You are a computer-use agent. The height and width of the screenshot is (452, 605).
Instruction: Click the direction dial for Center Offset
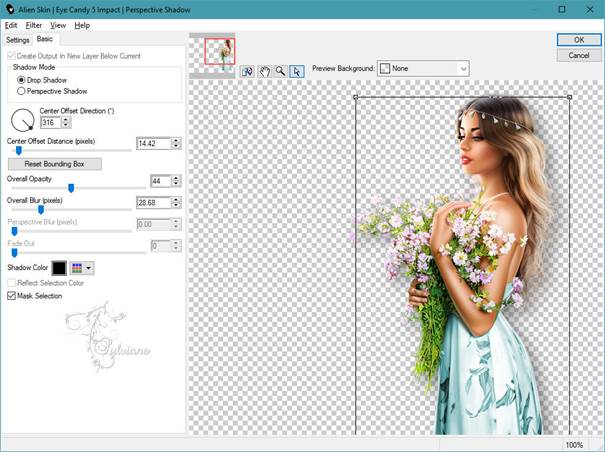pyautogui.click(x=23, y=120)
